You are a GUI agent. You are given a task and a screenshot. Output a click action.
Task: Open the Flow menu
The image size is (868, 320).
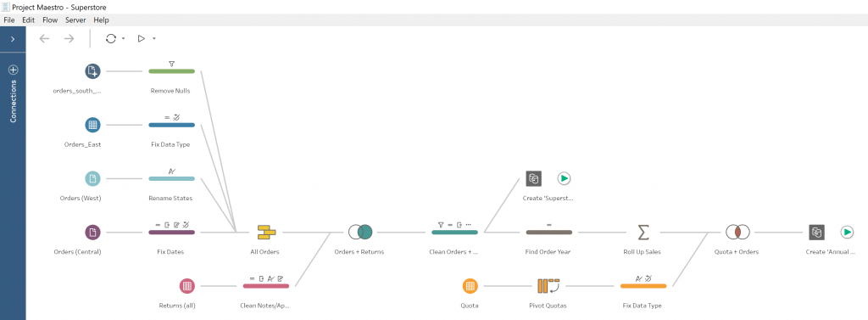coord(50,20)
